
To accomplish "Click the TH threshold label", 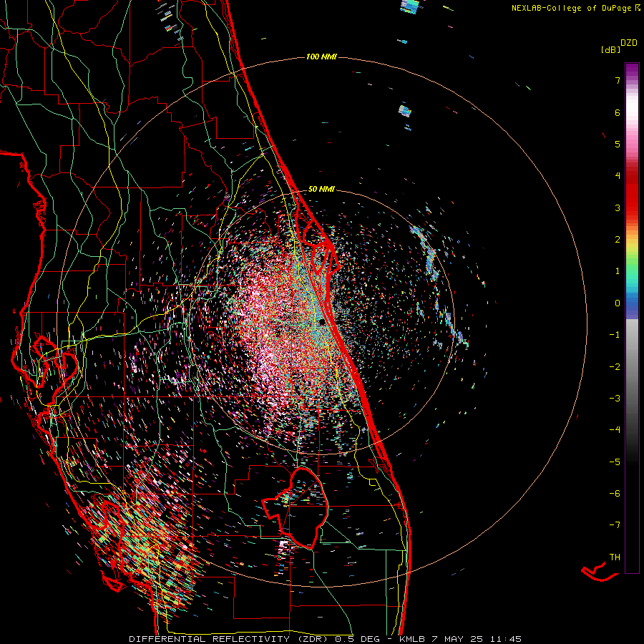I will coord(615,557).
